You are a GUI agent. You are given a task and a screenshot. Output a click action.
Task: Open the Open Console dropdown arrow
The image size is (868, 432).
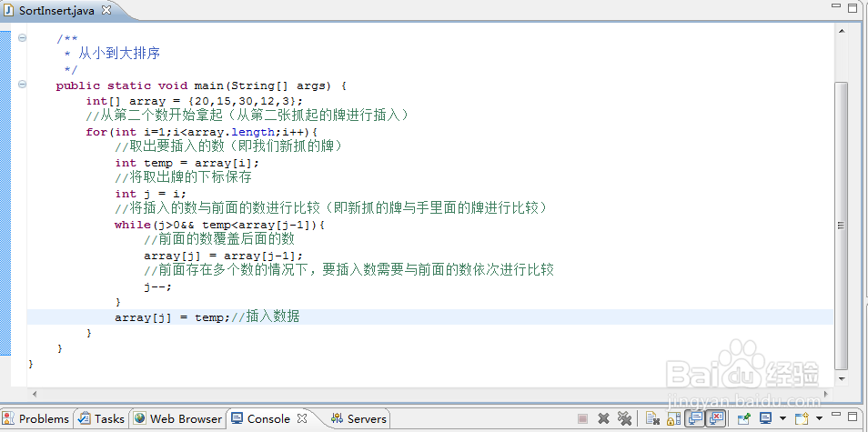[x=819, y=418]
